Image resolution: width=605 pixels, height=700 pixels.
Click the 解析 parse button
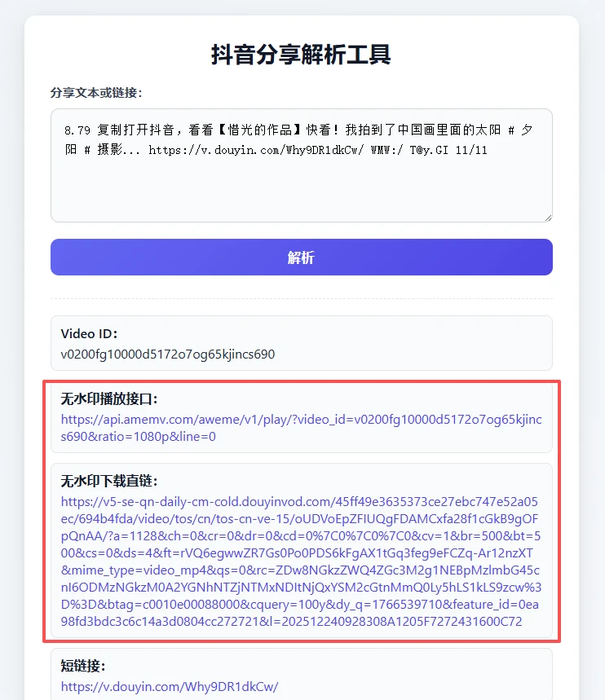coord(301,258)
